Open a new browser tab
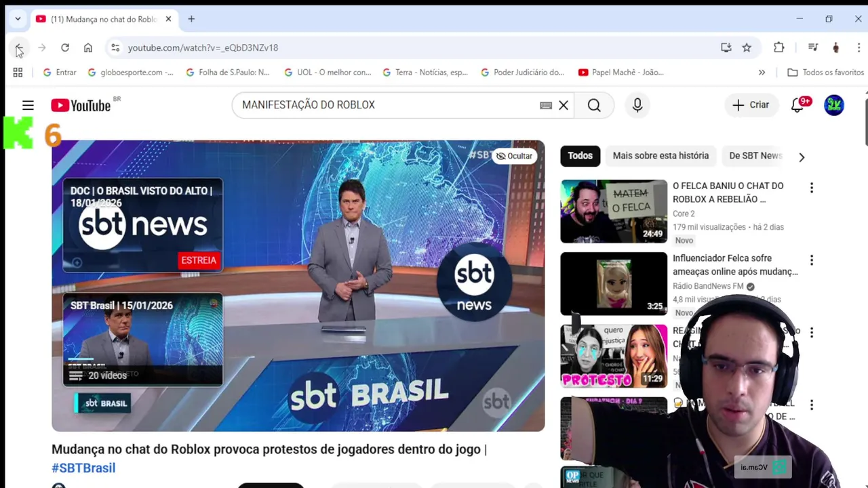Image resolution: width=868 pixels, height=488 pixels. pos(191,19)
